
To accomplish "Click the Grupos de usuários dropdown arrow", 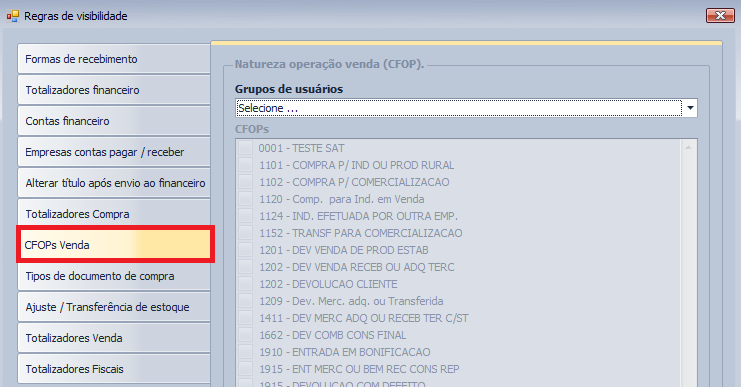I will click(690, 108).
